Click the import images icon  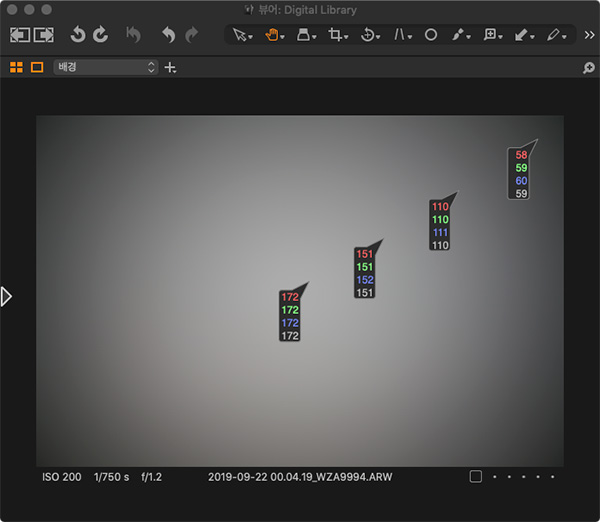(20, 35)
